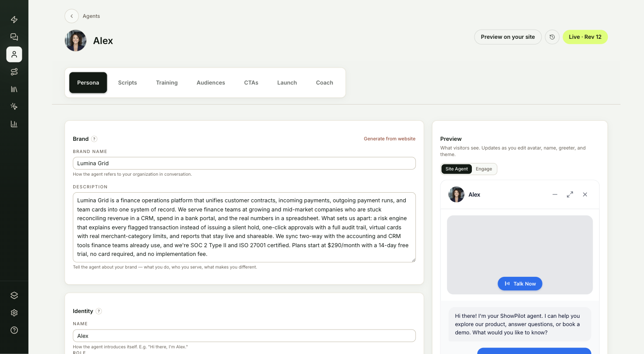Viewport: 644px width, 354px height.
Task: Click into the brand Description text area
Action: pyautogui.click(x=244, y=228)
